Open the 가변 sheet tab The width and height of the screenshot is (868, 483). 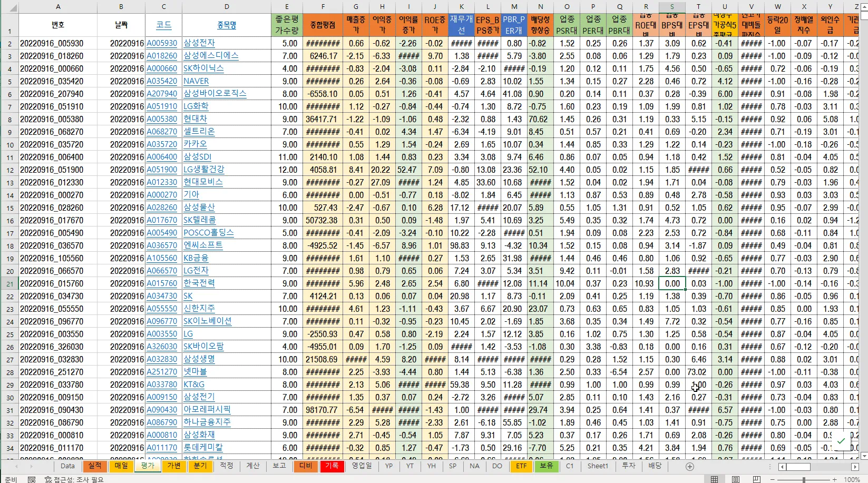click(x=174, y=466)
